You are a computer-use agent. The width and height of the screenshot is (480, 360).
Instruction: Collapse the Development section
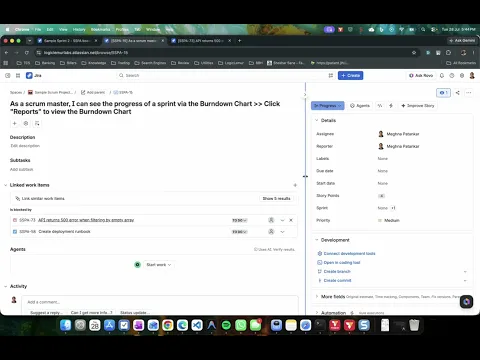pyautogui.click(x=317, y=240)
